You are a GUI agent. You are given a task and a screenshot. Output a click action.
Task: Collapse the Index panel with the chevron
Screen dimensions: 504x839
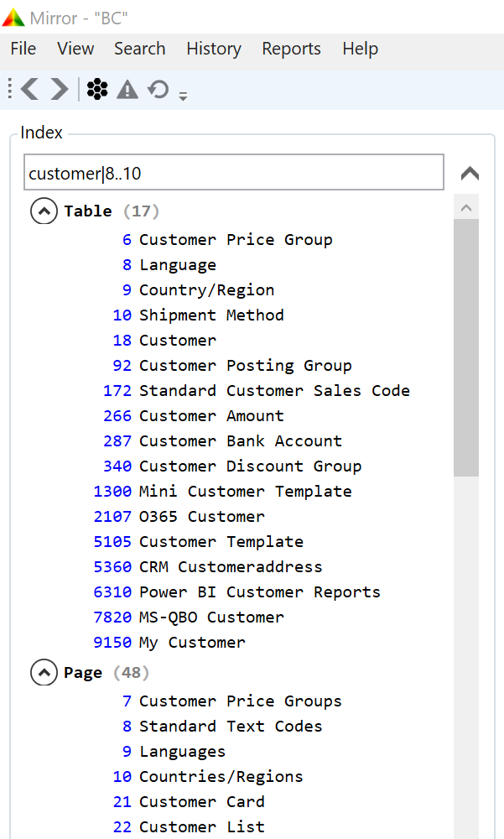click(x=470, y=174)
